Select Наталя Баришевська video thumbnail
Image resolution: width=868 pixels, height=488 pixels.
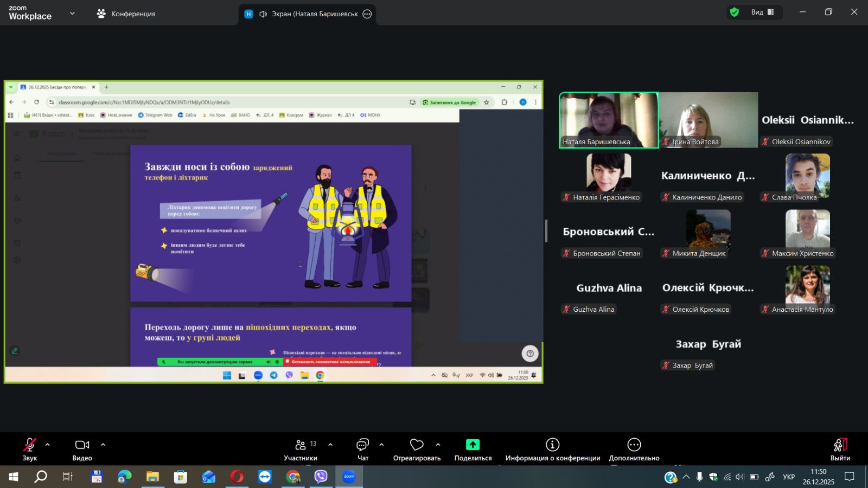tap(609, 120)
